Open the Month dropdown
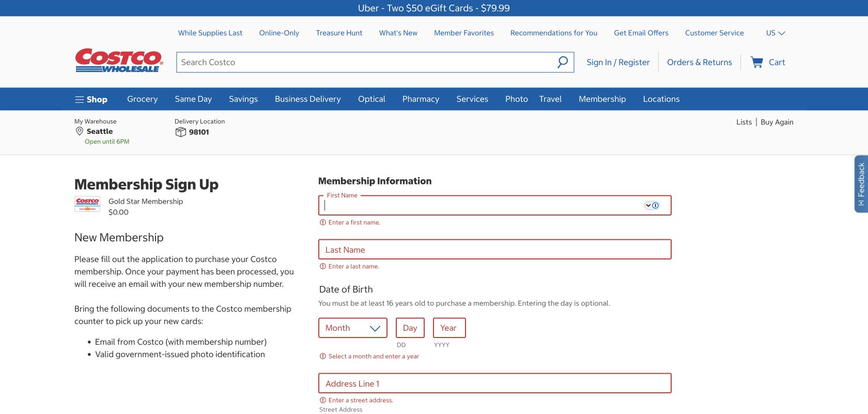 [353, 328]
